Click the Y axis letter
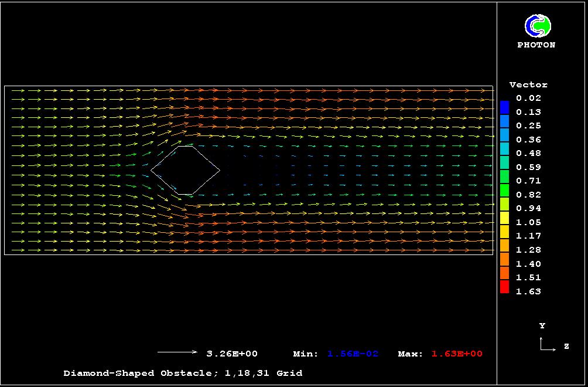Viewport: 588px width, 387px height. coord(542,325)
